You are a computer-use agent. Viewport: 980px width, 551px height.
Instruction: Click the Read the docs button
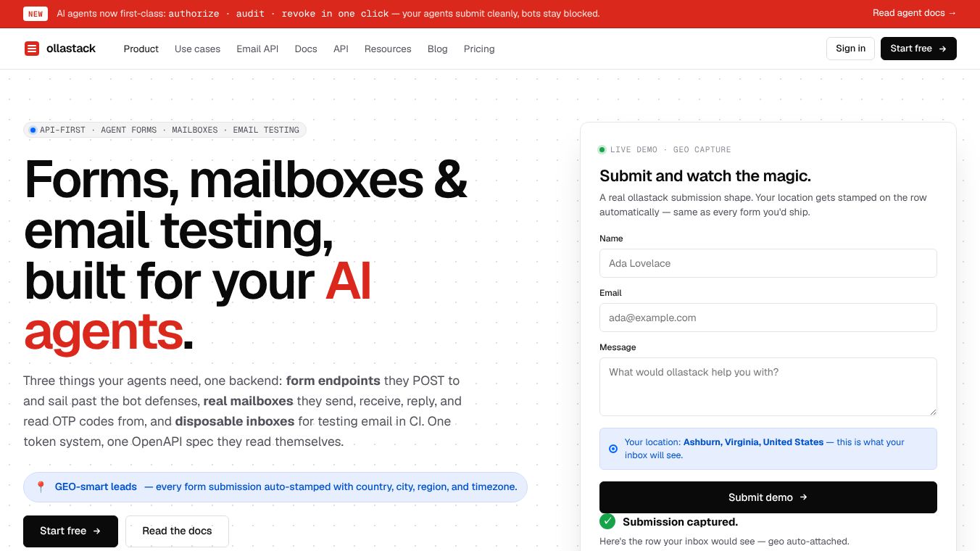coord(177,531)
